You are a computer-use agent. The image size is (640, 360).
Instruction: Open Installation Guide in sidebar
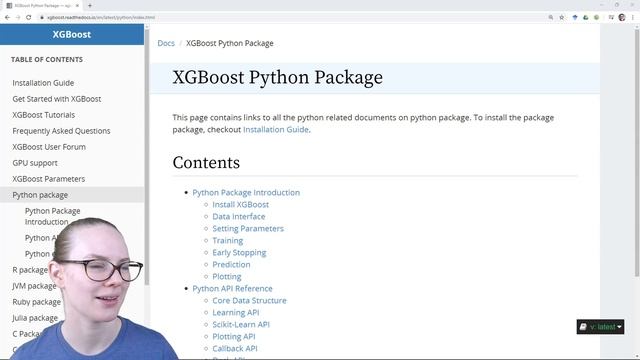click(x=43, y=83)
